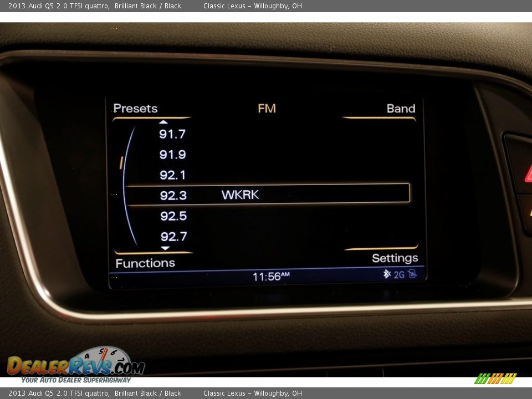Tap the Bluetooth status icon

pos(387,274)
